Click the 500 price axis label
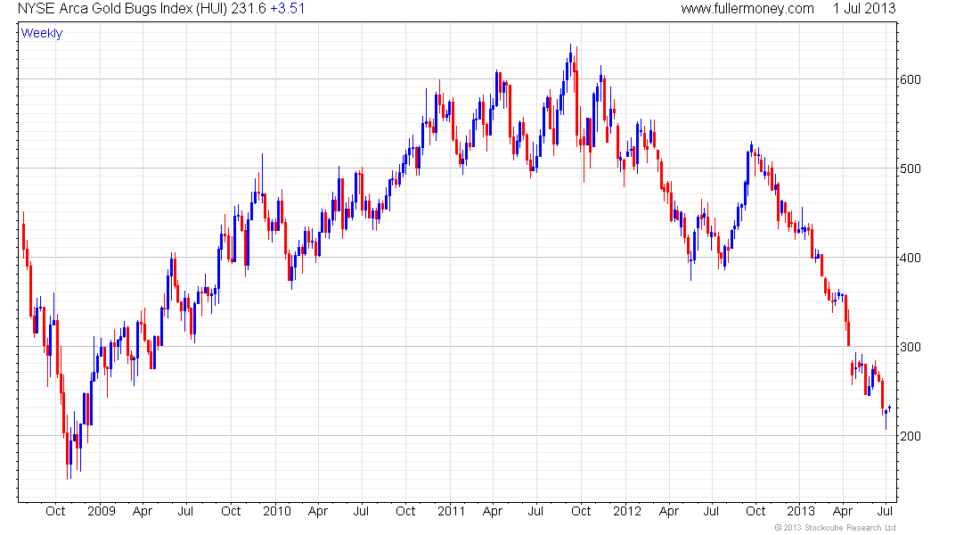The width and height of the screenshot is (980, 535). coord(910,169)
